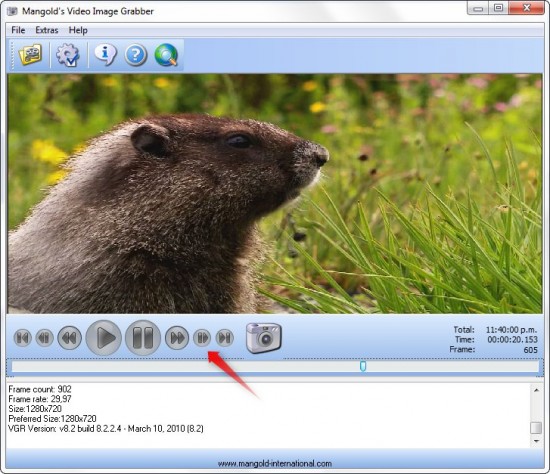Screen dimensions: 550x474
Task: Click the info panel scrollbar thumb
Action: (x=536, y=428)
